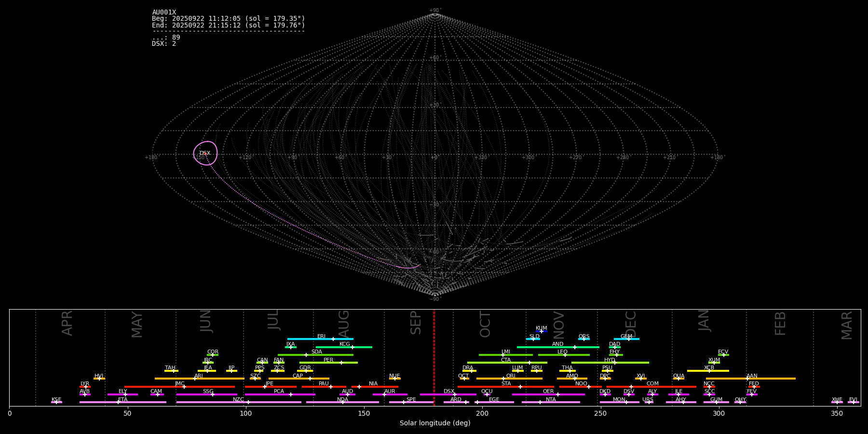Click the DSX radiant circle on sky map
The height and width of the screenshot is (434, 868).
coord(205,153)
